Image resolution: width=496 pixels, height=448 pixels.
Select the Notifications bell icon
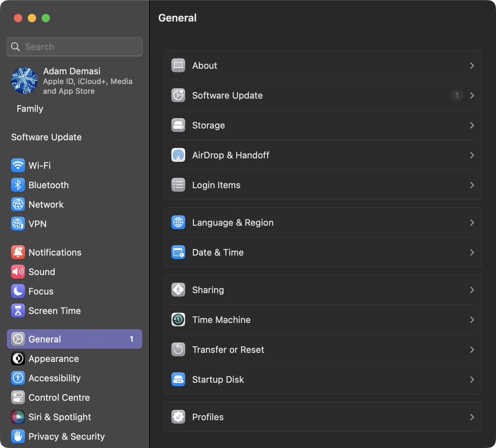point(18,252)
